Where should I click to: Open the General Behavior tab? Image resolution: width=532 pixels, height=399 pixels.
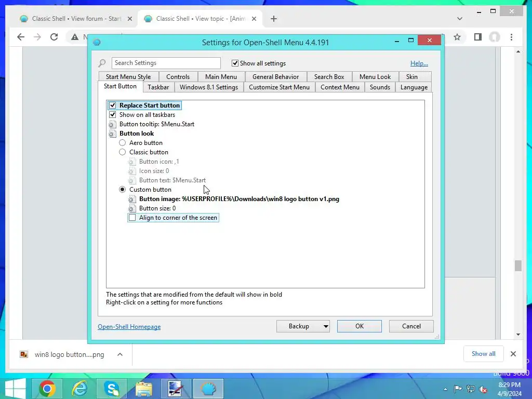(x=275, y=77)
